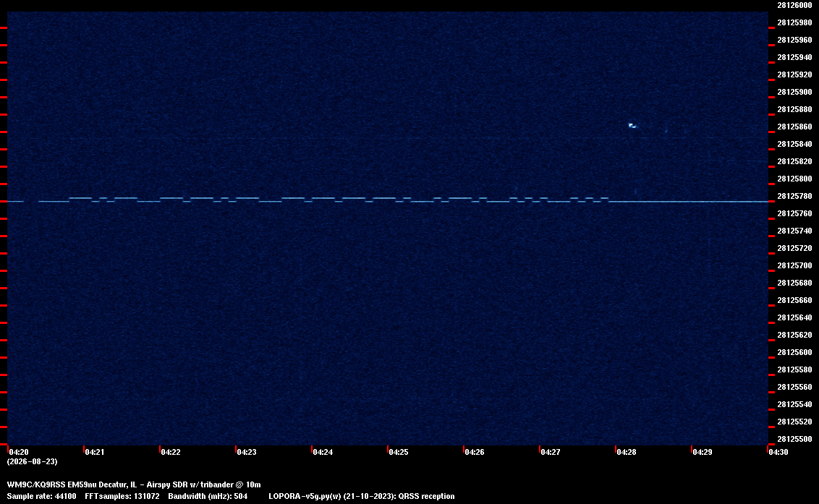Click frequency label 28125700
This screenshot has width=819, height=504.
[794, 265]
